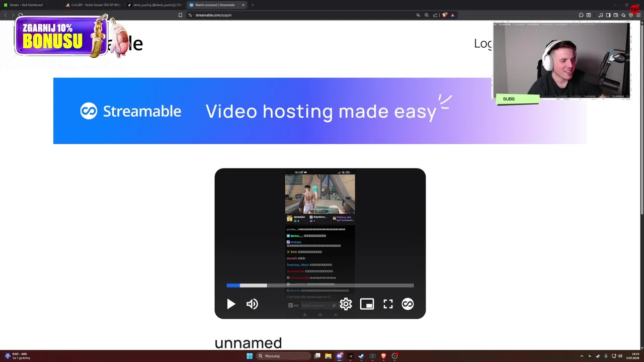Click Brave Rewards triangle icon
Viewport: 644px width, 362px height.
(453, 15)
